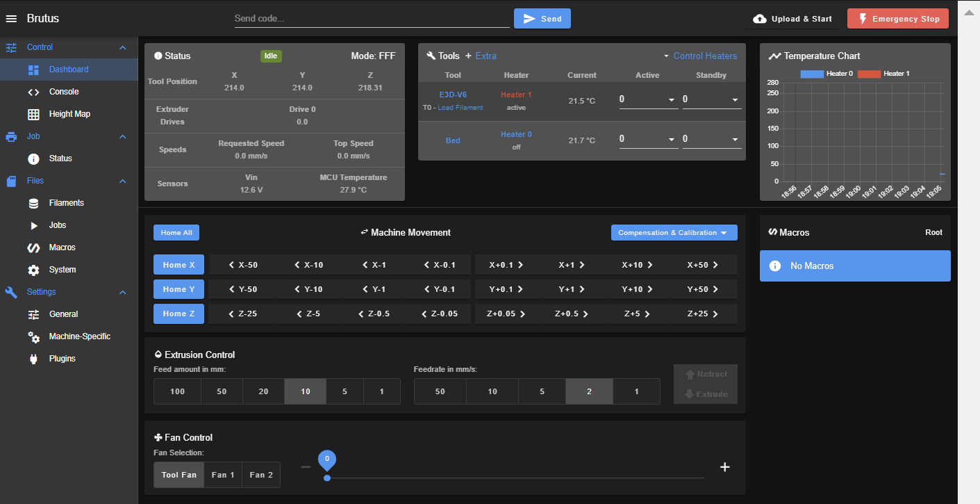Click the Job Status info icon
980x504 pixels.
click(x=33, y=158)
